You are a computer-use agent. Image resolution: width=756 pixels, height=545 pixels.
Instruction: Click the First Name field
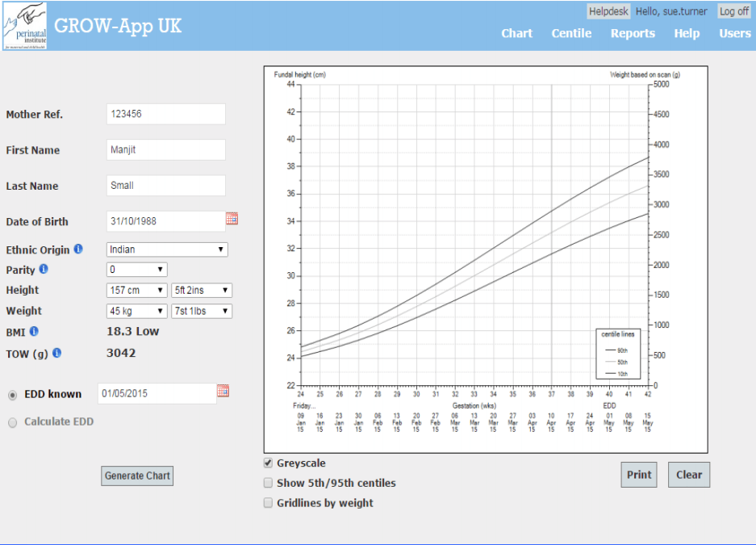166,149
